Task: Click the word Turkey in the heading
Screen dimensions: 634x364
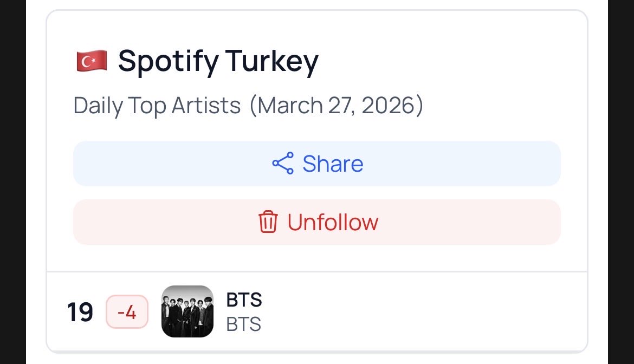Action: [x=272, y=61]
